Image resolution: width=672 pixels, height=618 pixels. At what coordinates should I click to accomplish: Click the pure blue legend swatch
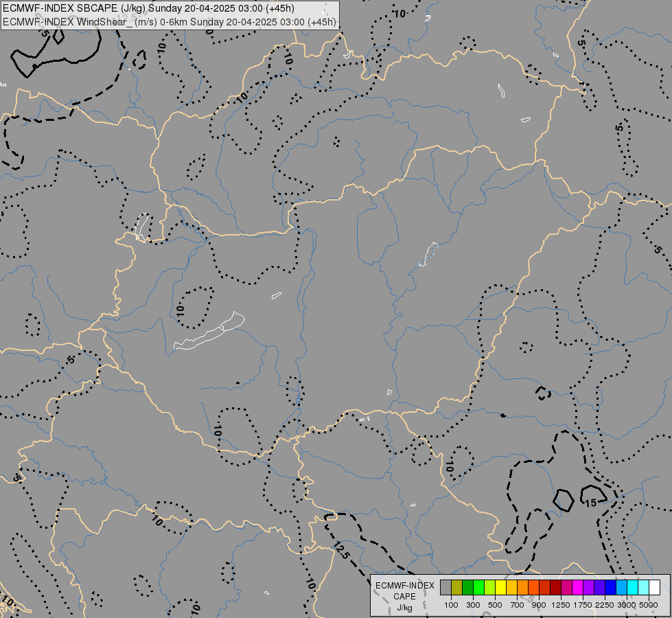click(x=611, y=587)
